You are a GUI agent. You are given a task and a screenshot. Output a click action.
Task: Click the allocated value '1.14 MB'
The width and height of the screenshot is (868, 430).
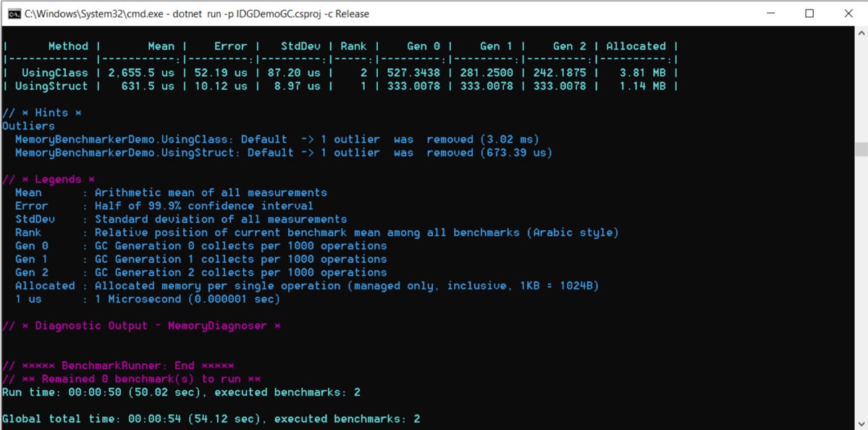[643, 86]
